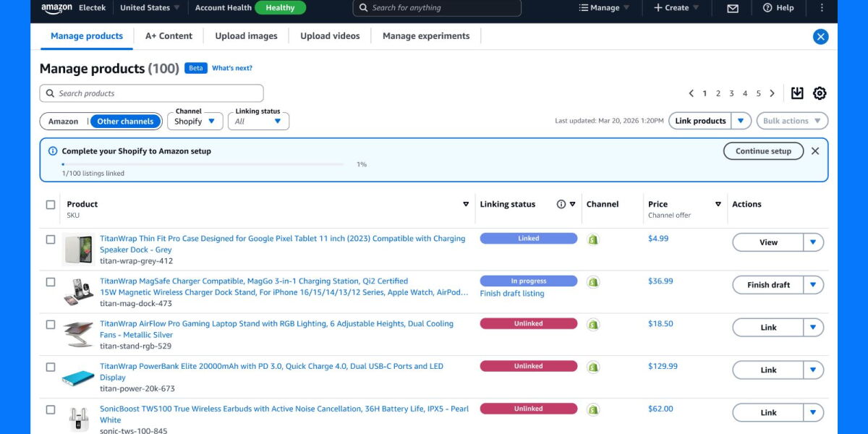Open the mail envelope icon
This screenshot has width=868, height=434.
point(733,8)
